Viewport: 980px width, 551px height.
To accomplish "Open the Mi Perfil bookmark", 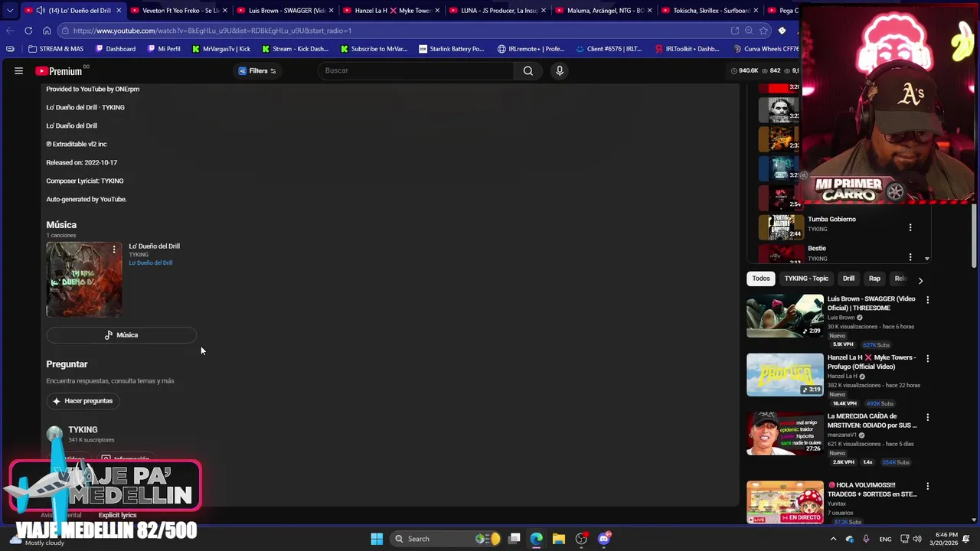I will tap(164, 49).
